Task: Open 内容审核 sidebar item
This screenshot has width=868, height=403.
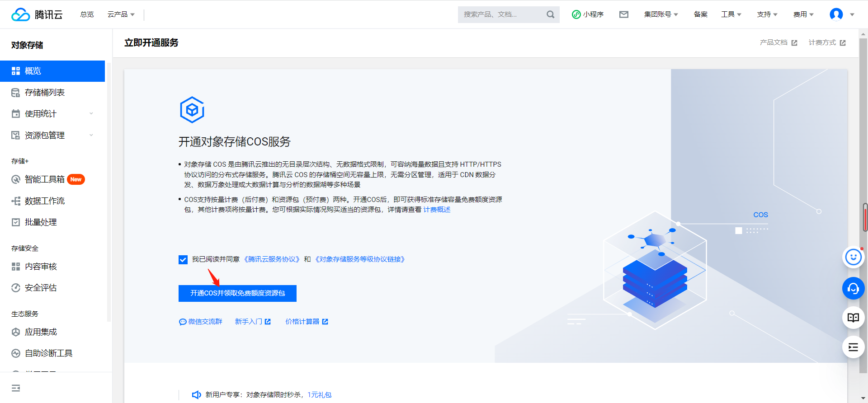Action: tap(52, 267)
